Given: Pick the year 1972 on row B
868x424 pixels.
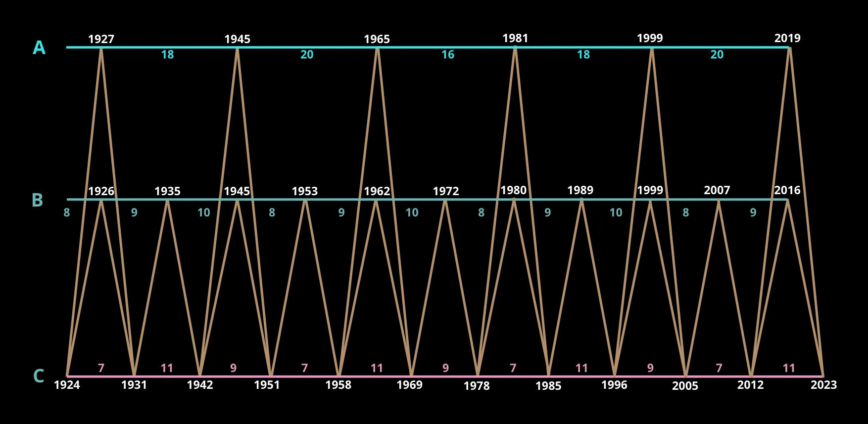Looking at the screenshot, I should point(446,191).
